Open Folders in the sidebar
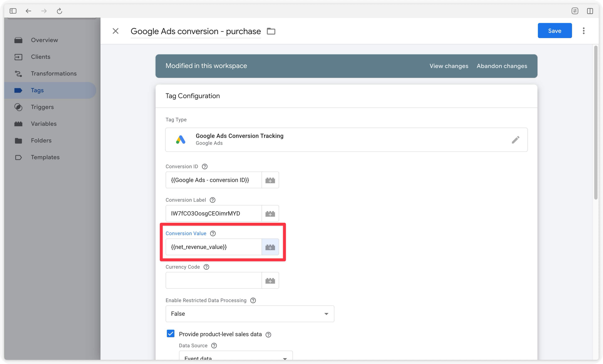The height and width of the screenshot is (364, 603). (x=50, y=141)
